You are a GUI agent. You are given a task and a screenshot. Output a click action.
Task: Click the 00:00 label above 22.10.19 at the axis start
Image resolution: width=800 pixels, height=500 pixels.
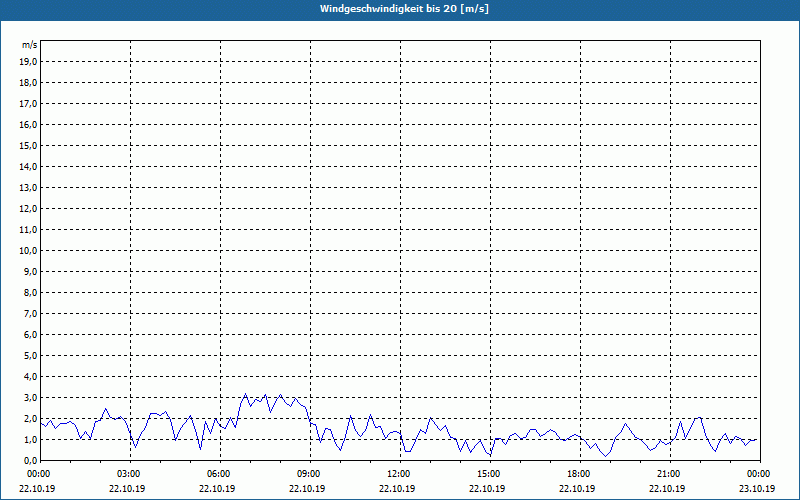click(x=39, y=474)
